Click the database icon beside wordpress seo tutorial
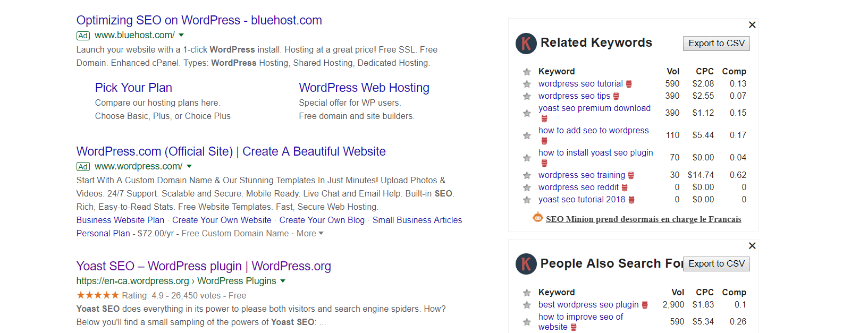The height and width of the screenshot is (333, 868). [x=628, y=83]
